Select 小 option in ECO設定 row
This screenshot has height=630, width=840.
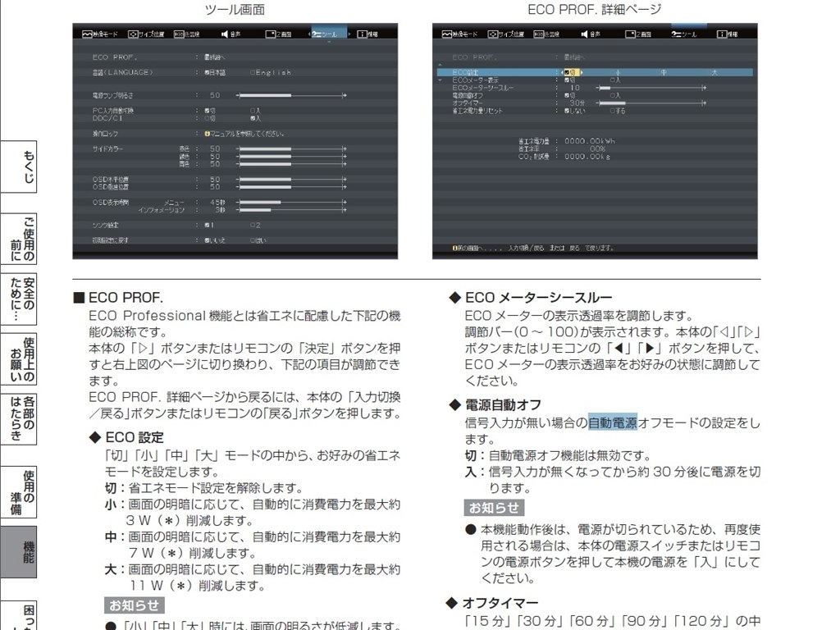[618, 72]
